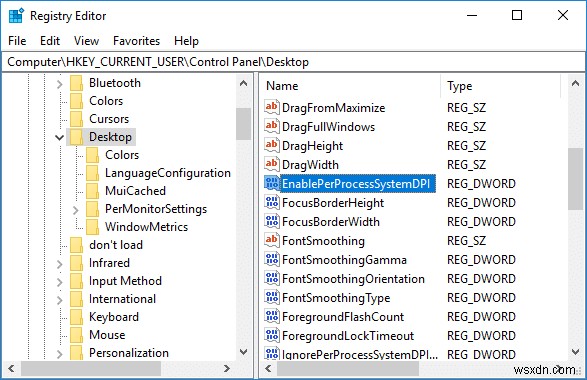Screen dimensions: 587x380
Task: Collapse the Desktop key
Action: [60, 137]
